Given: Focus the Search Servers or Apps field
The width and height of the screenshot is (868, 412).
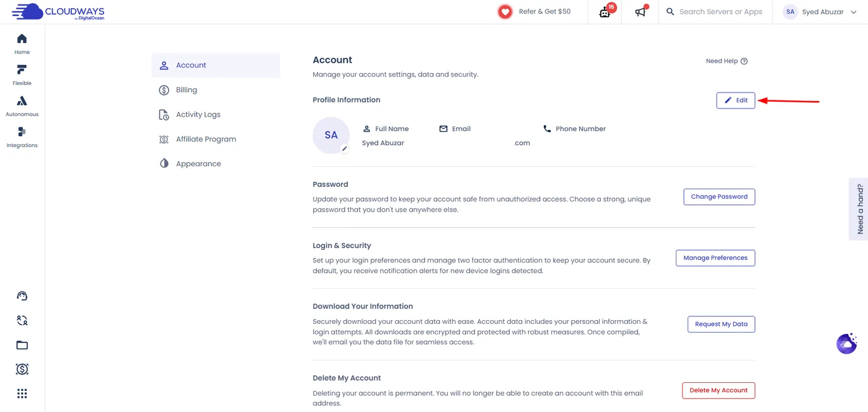Looking at the screenshot, I should click(720, 12).
